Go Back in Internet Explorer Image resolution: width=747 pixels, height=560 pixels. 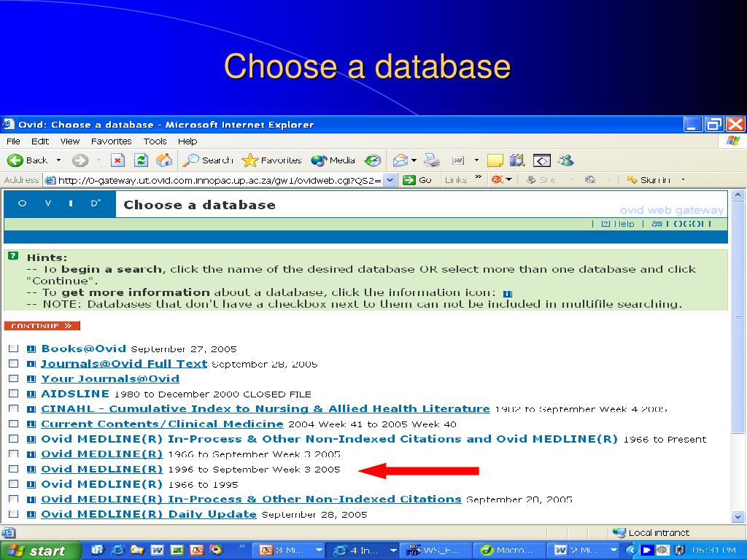pos(28,160)
